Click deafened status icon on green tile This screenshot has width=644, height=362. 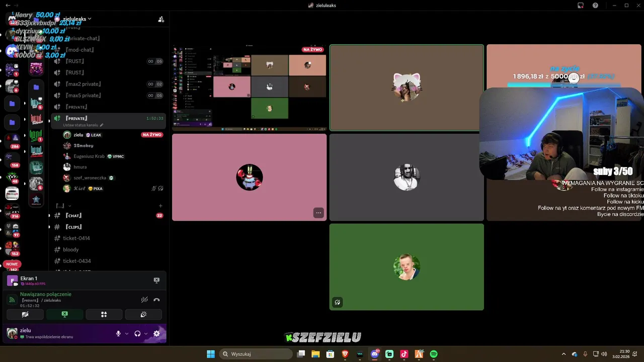338,302
